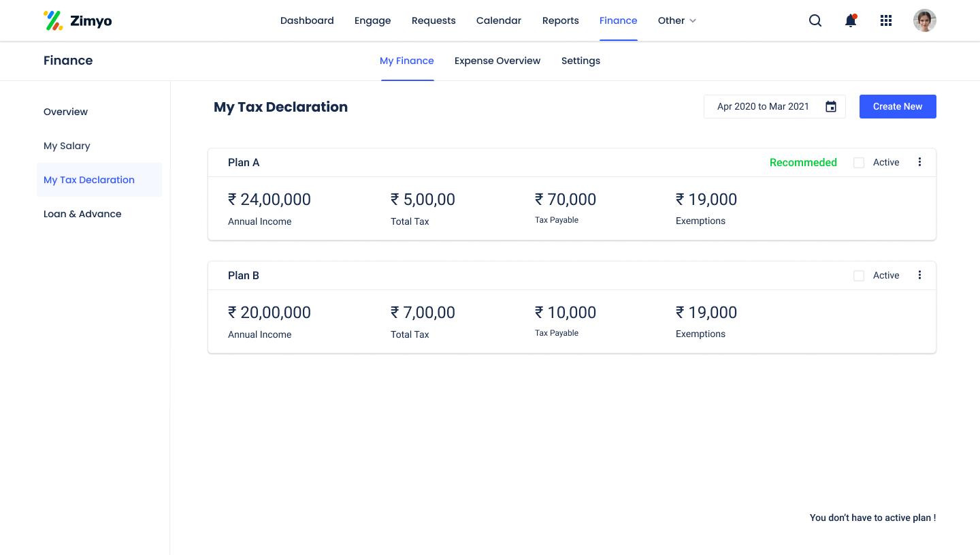Open Plan B three-dot options menu

tap(919, 275)
